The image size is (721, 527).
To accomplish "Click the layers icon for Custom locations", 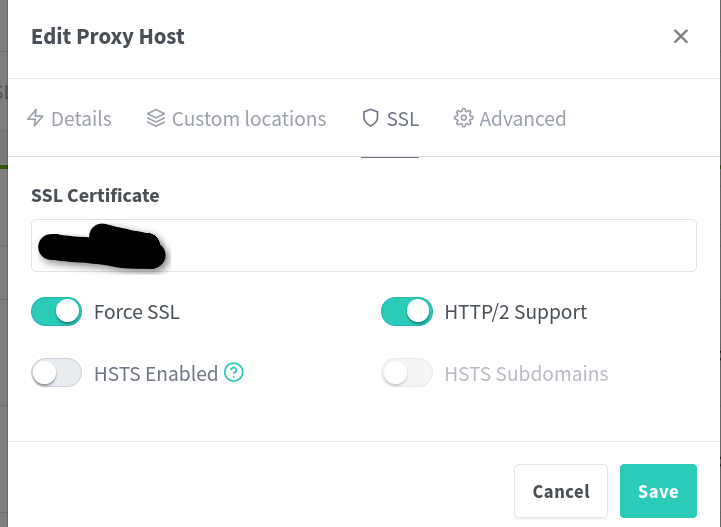I will pos(155,119).
